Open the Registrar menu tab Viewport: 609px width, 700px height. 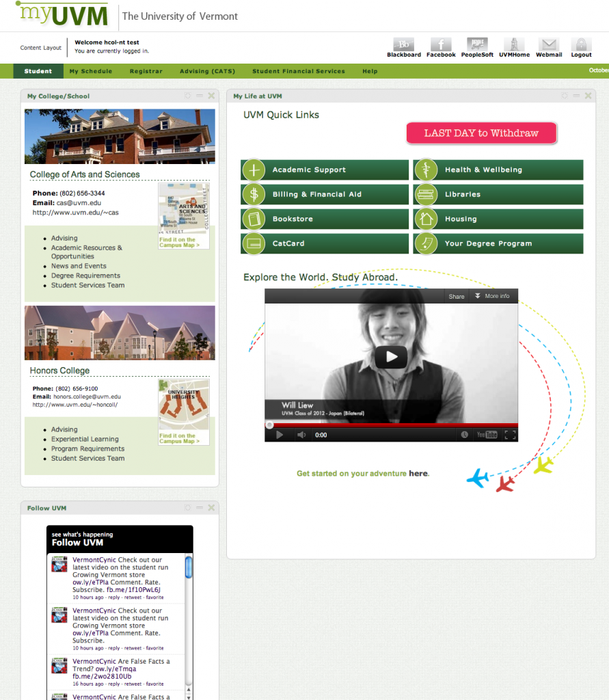coord(146,71)
